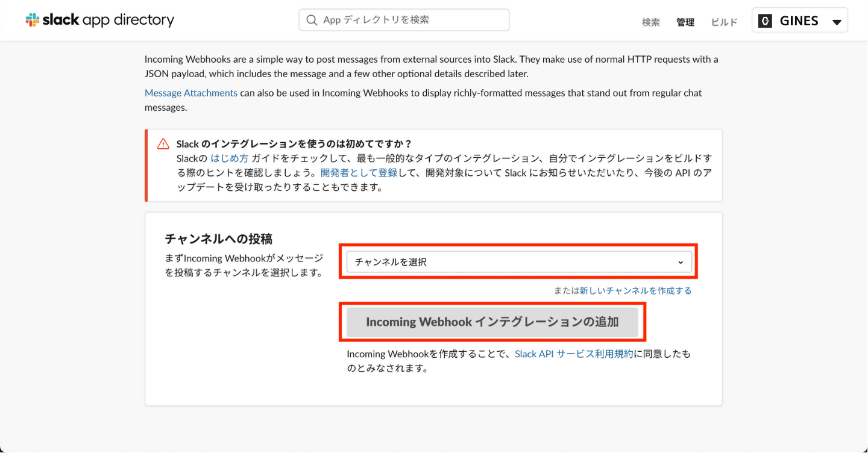The image size is (868, 453).
Task: Click the red warning triangle icon
Action: (x=163, y=144)
